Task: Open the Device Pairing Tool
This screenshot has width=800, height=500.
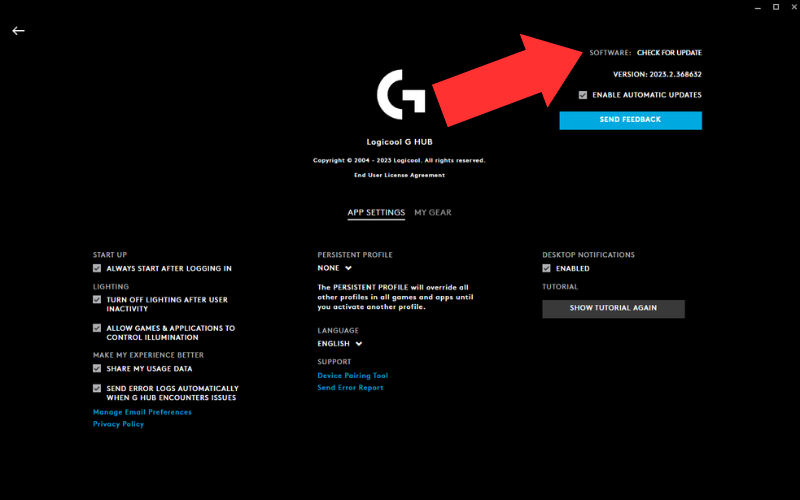Action: [x=353, y=376]
